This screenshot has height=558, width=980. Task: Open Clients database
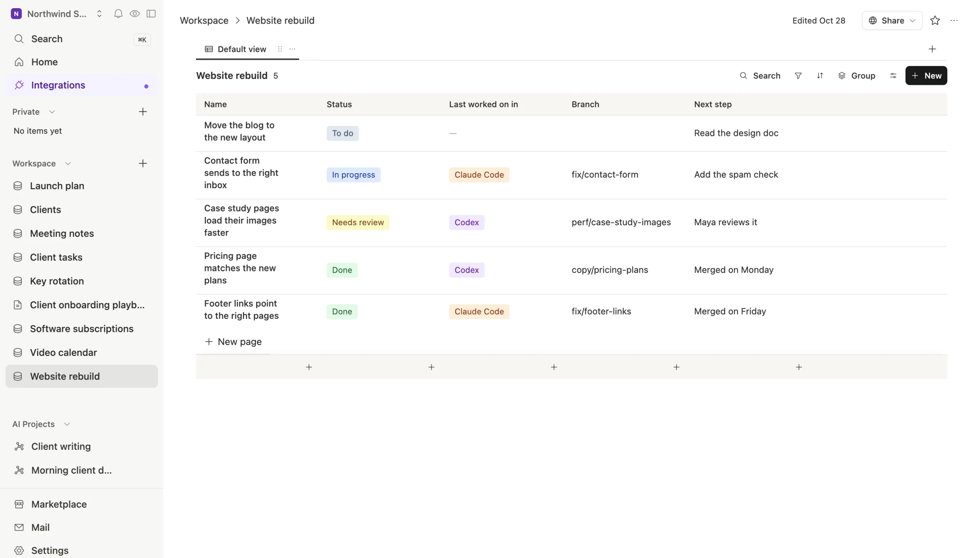click(x=82, y=210)
